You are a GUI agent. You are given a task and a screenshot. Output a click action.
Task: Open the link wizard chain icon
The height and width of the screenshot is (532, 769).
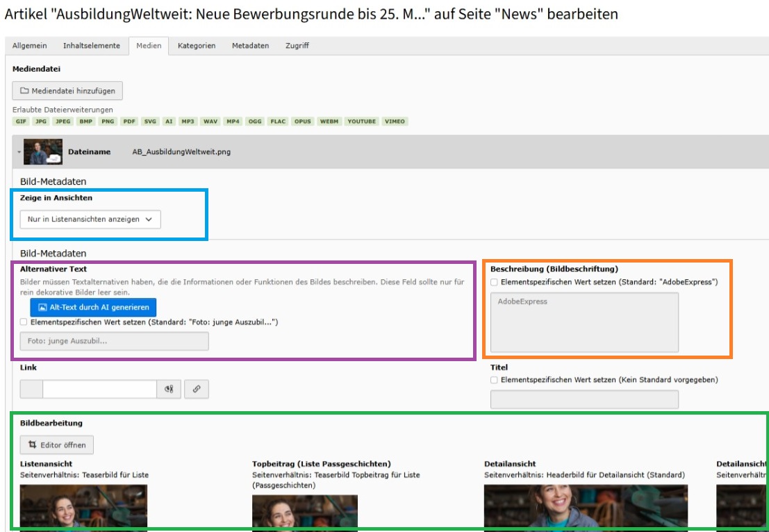point(197,390)
